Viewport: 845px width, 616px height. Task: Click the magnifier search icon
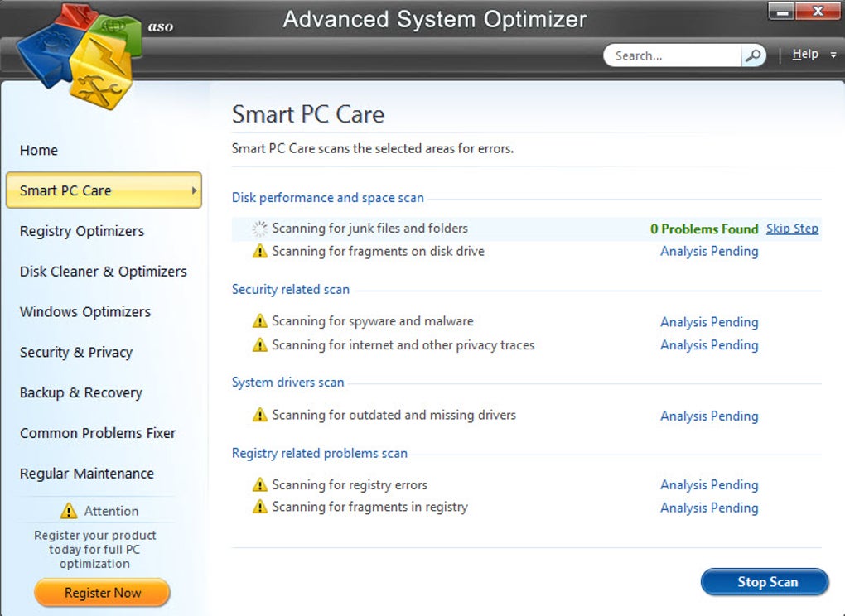tap(753, 55)
